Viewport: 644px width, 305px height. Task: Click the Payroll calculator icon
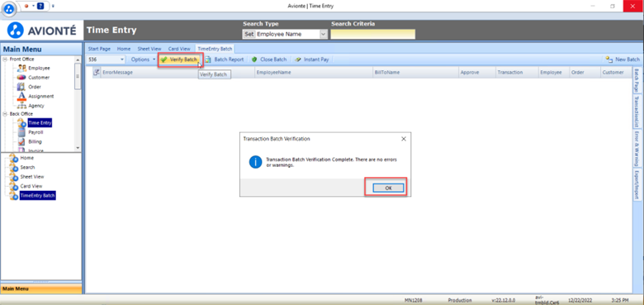[x=21, y=132]
